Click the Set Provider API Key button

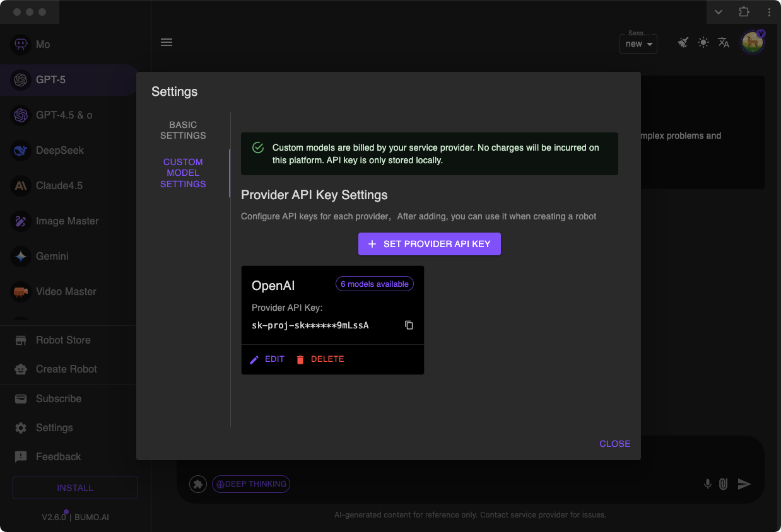430,244
